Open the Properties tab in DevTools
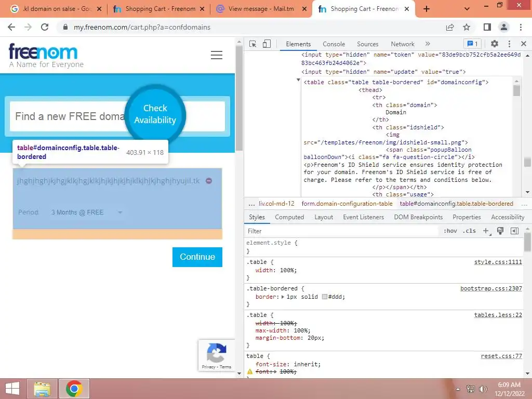 pos(467,217)
